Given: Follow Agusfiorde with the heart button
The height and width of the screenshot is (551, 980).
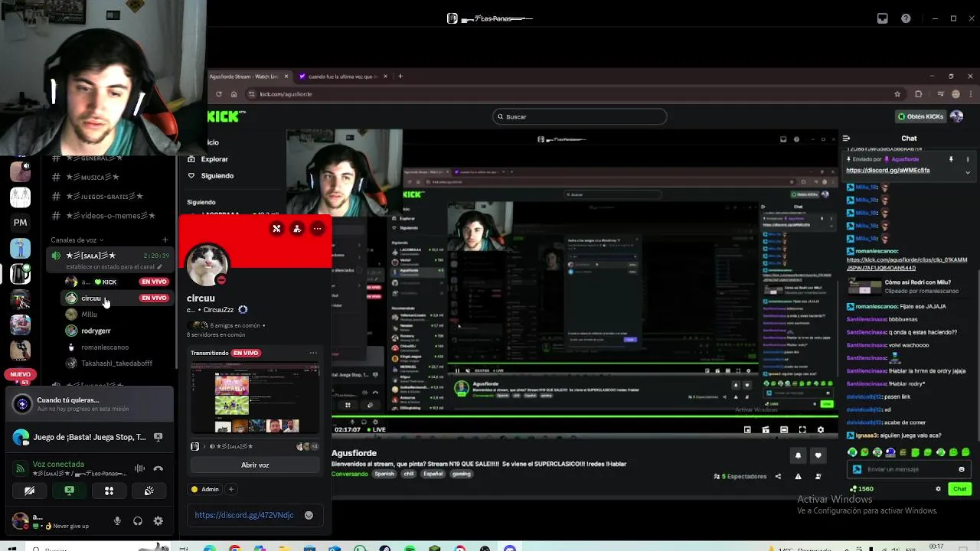Looking at the screenshot, I should tap(818, 455).
